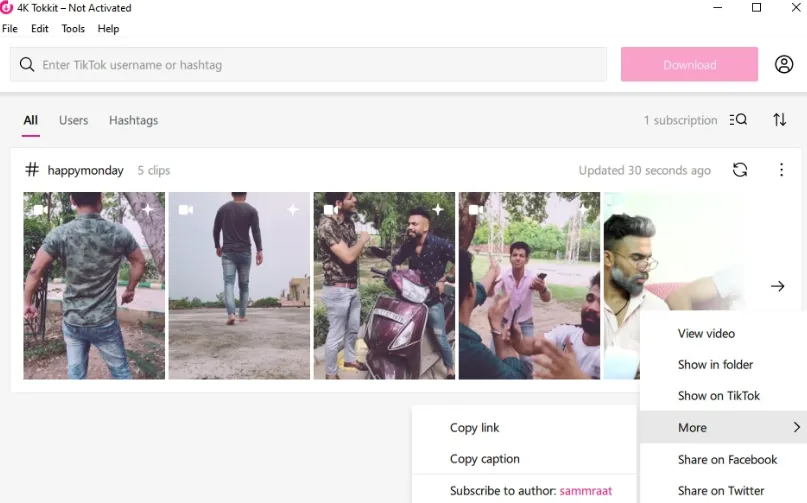Click the right arrow to see more clips
Viewport: 807px width, 503px height.
(x=777, y=286)
